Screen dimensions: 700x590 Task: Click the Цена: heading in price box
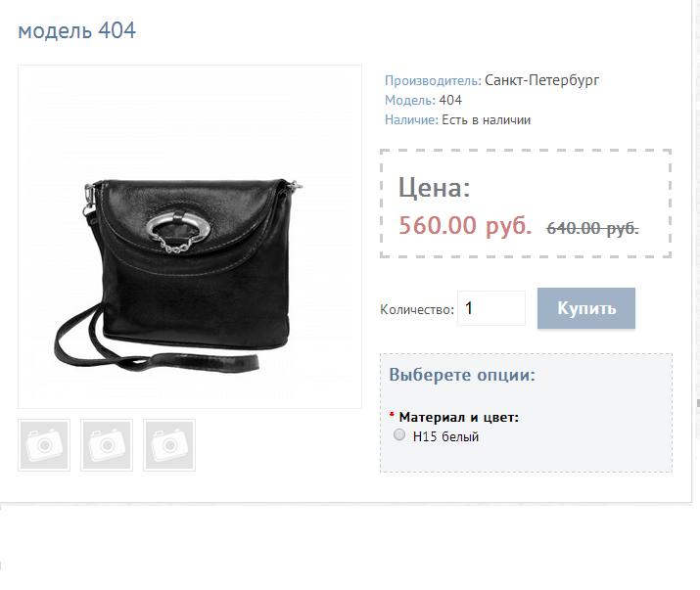(x=434, y=188)
